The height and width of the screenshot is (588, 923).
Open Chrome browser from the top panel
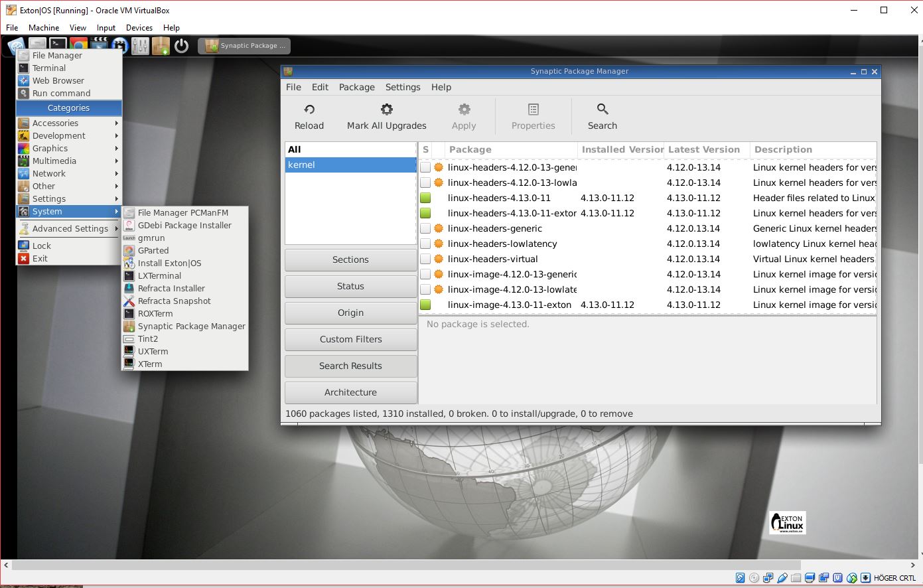78,44
